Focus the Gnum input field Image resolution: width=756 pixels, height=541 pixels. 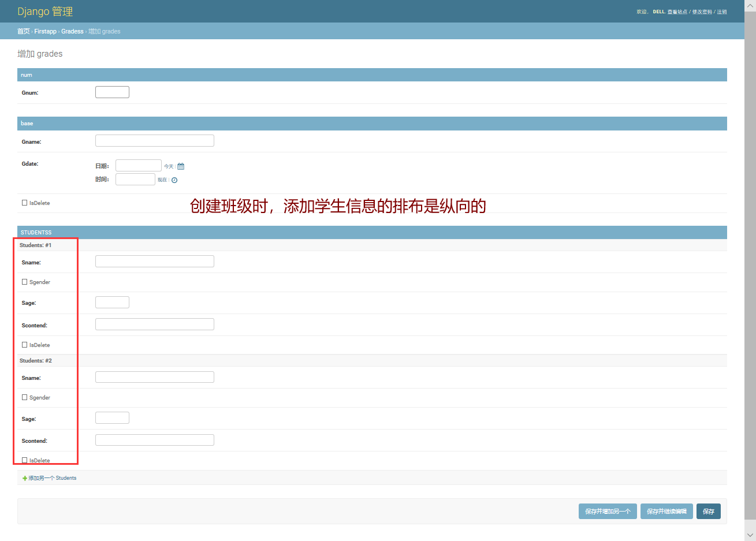(112, 92)
